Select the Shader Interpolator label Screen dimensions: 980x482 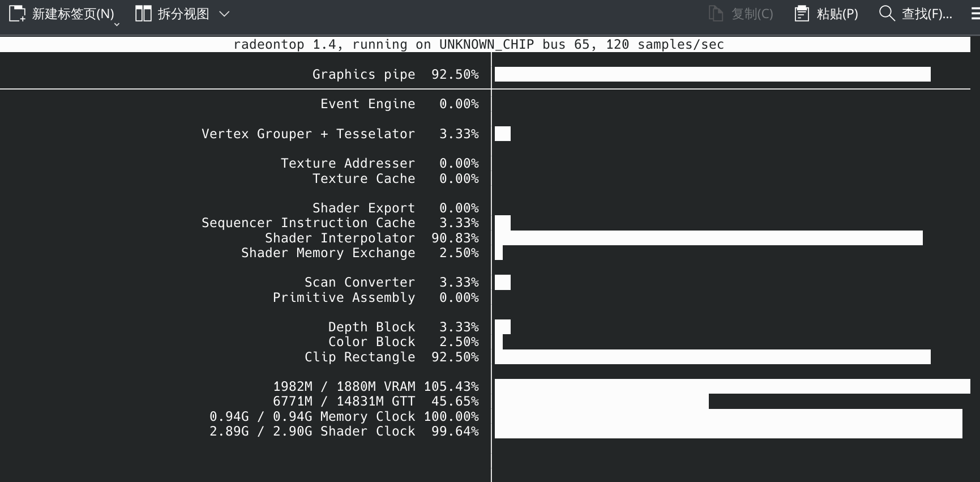click(x=340, y=238)
